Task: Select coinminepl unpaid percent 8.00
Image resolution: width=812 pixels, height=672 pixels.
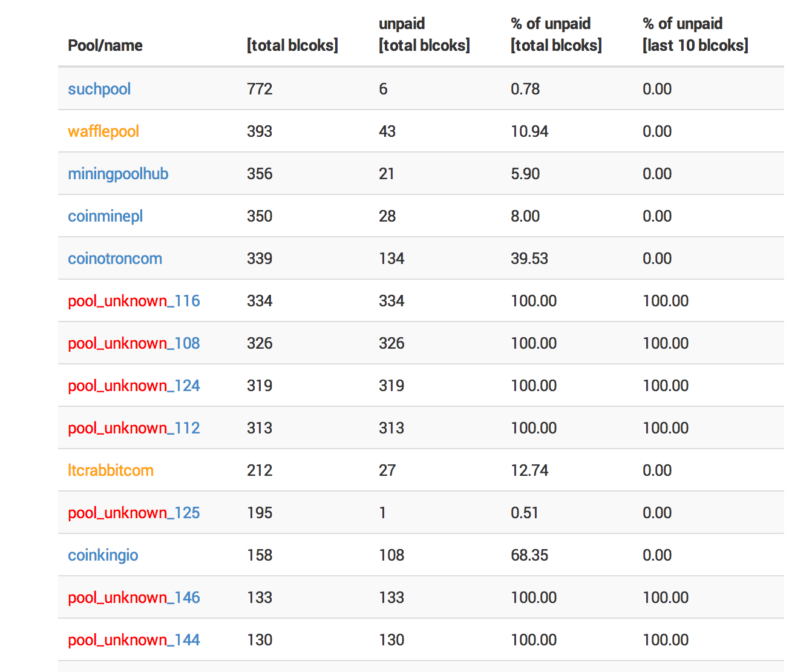Action: (525, 216)
